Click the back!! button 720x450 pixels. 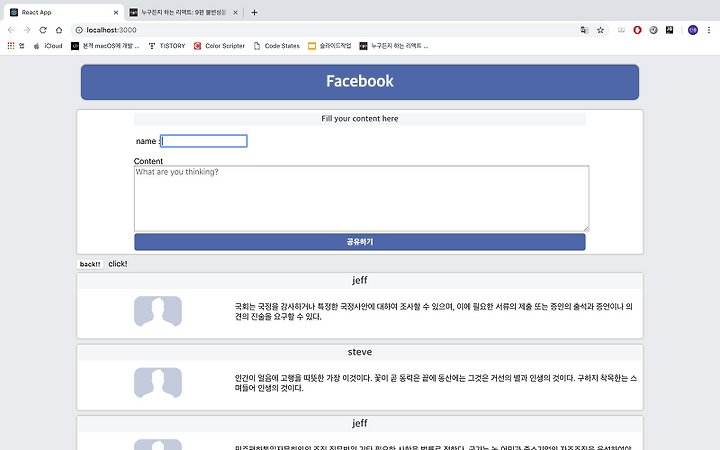(90, 264)
